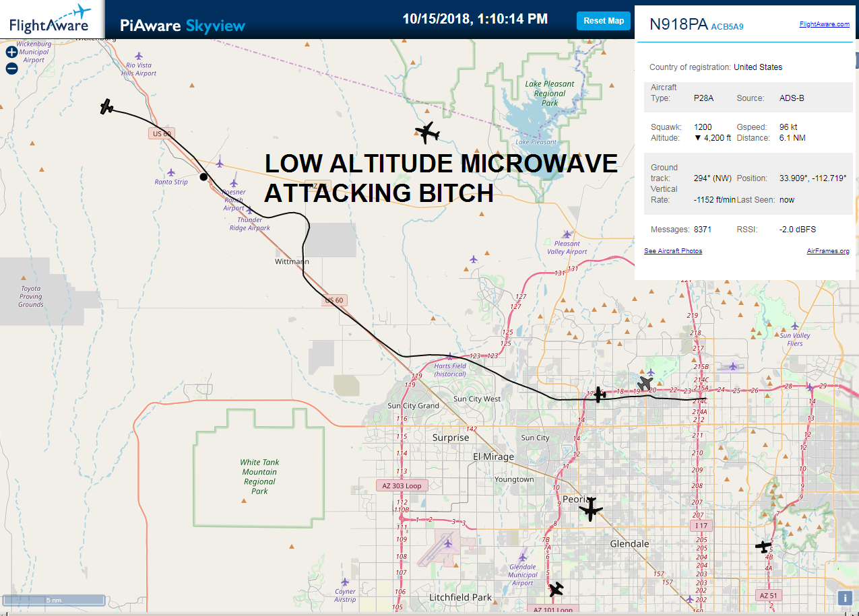Select the aircraft near exit 4B
This screenshot has height=616, width=859.
pos(763,546)
